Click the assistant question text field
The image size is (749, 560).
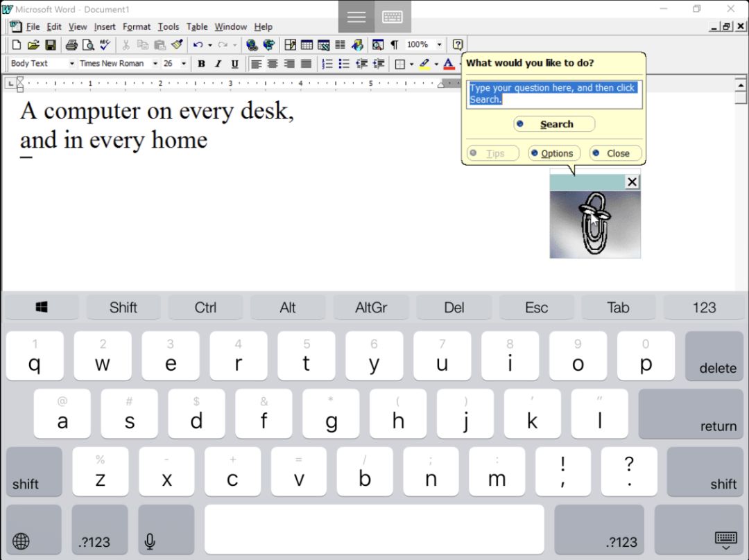tap(554, 94)
